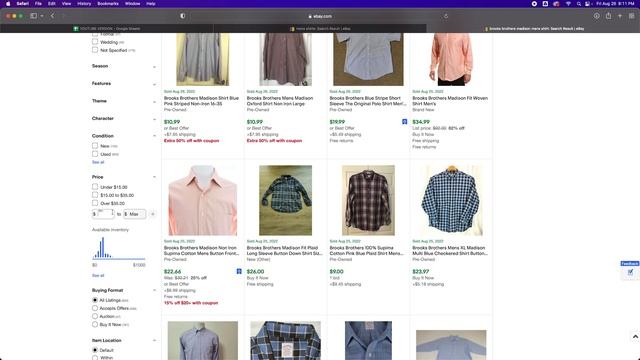Open the Multi Blue Checkered shirt thumbnail
Image resolution: width=640 pixels, height=360 pixels.
click(451, 200)
